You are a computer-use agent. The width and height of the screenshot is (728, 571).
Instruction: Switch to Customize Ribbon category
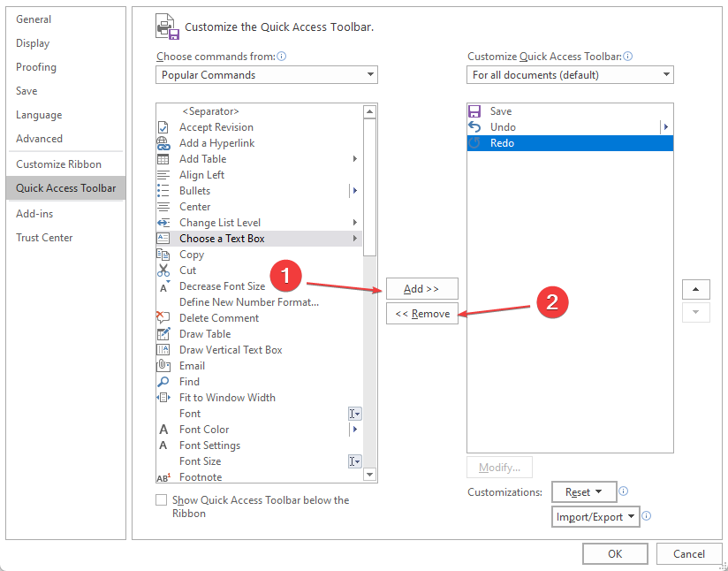point(58,164)
